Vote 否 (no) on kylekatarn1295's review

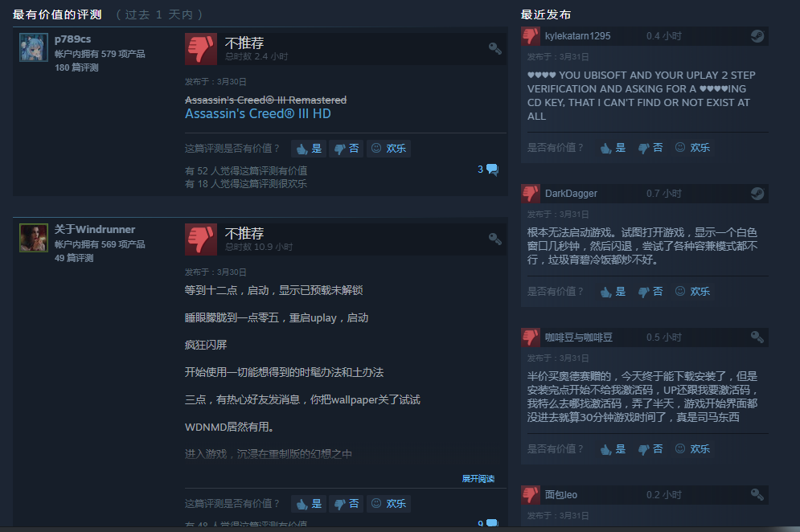(650, 147)
